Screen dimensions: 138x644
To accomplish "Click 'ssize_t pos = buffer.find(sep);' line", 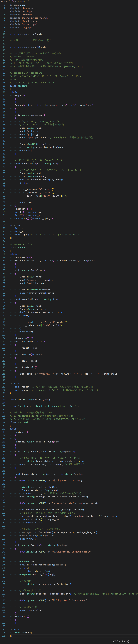I will point(40,487).
